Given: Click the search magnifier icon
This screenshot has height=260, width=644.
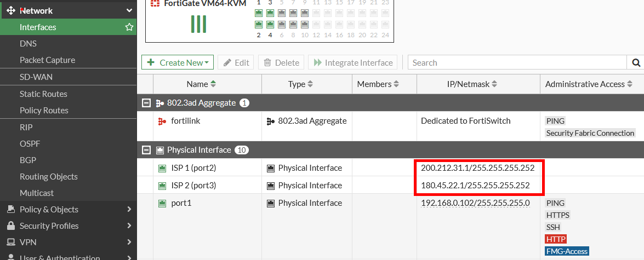Looking at the screenshot, I should tap(636, 62).
